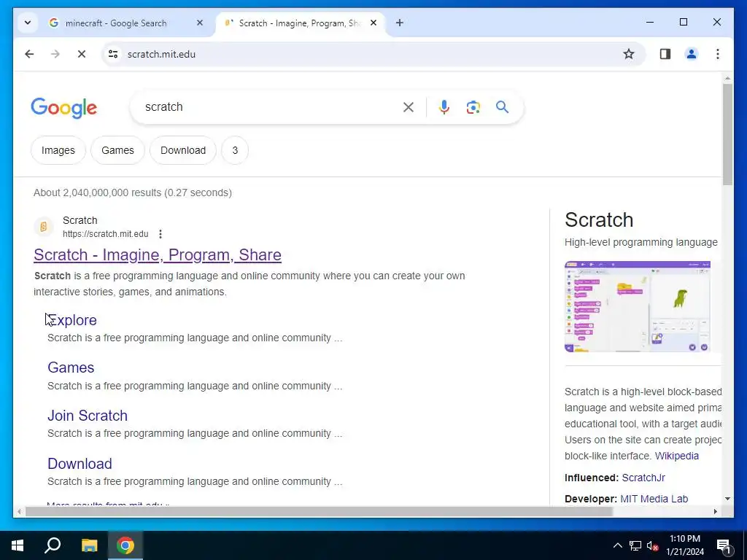747x560 pixels.
Task: Open the Explore sitelink
Action: click(x=72, y=320)
